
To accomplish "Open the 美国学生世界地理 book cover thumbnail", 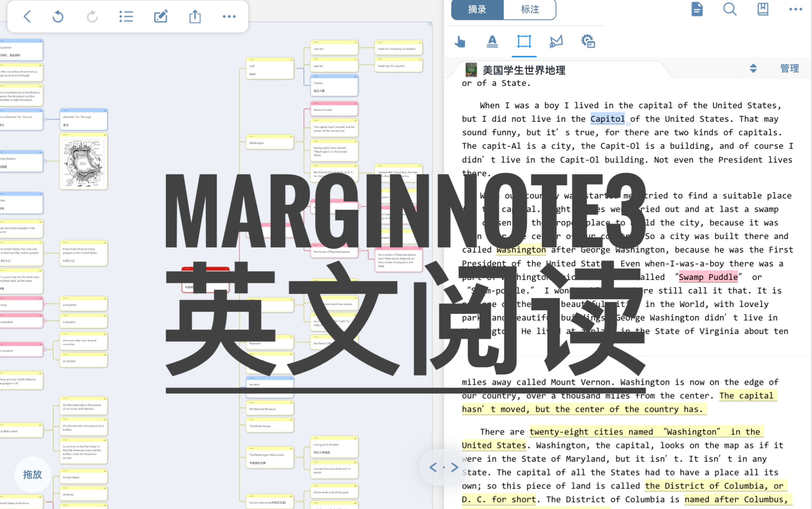I will [x=471, y=70].
